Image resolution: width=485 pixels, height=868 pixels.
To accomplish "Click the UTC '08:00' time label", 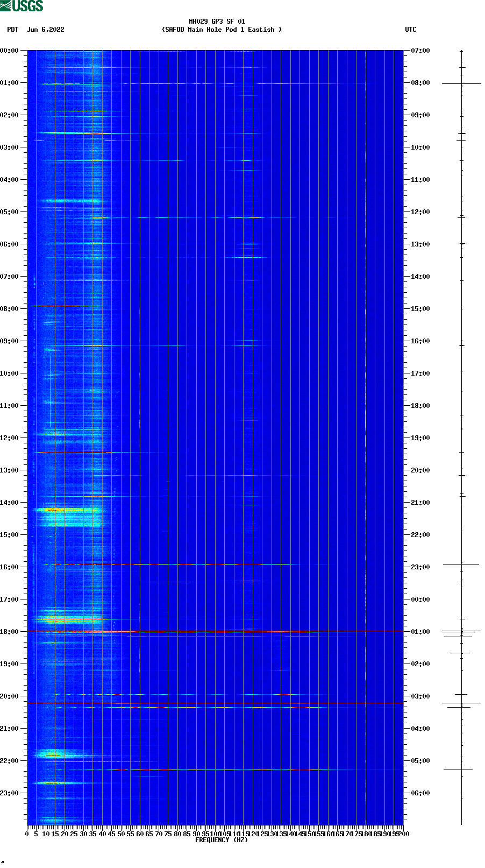I will pos(420,83).
